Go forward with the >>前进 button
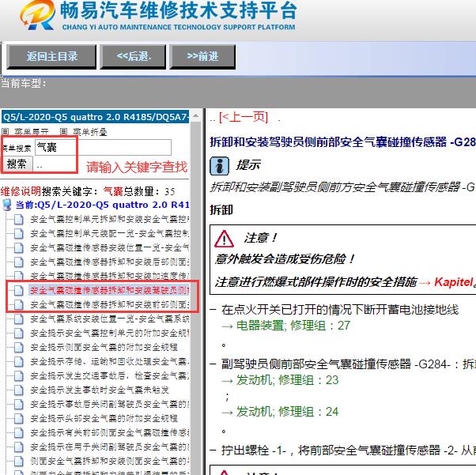The height and width of the screenshot is (475, 476). click(202, 56)
